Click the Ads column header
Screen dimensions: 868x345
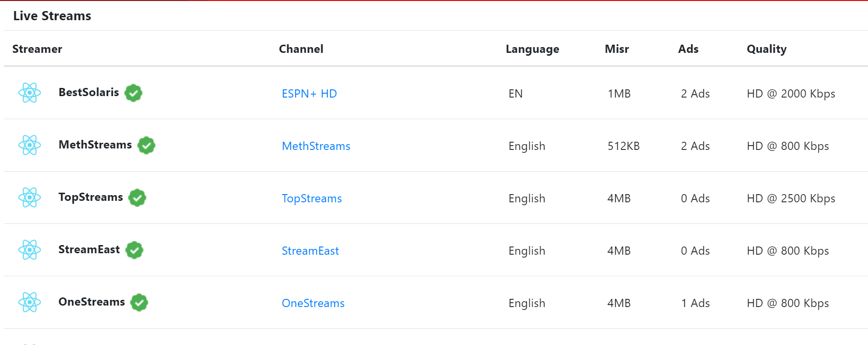[688, 49]
